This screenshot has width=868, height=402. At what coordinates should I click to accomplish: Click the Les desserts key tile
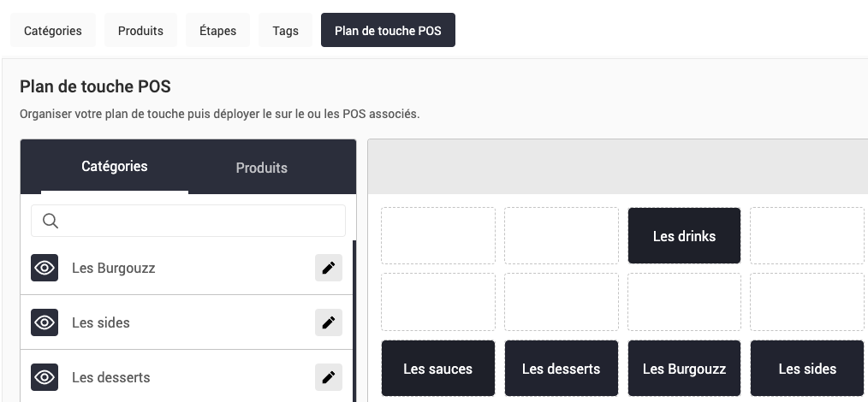click(x=561, y=369)
